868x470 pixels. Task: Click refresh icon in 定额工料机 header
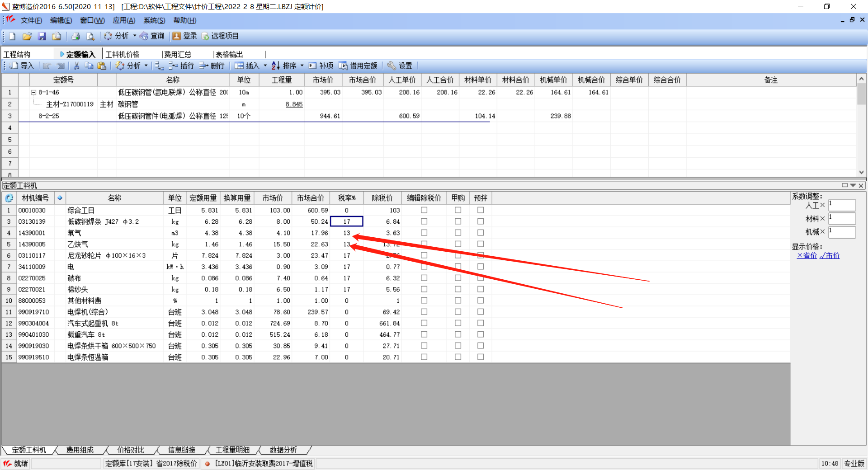pos(9,198)
